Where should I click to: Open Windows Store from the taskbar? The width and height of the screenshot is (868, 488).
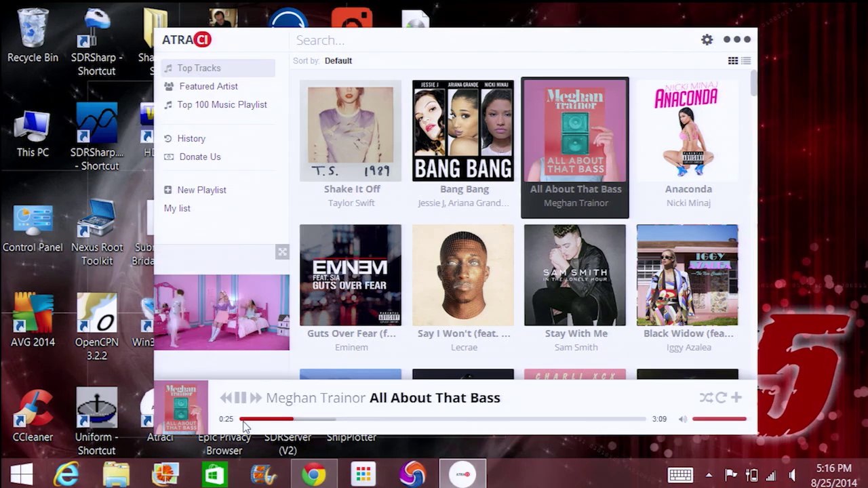(214, 474)
